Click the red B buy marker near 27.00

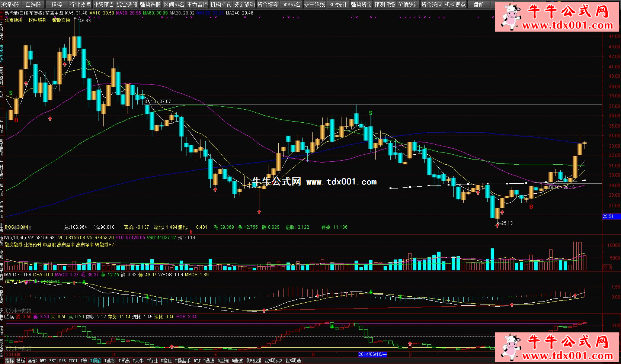531,207
